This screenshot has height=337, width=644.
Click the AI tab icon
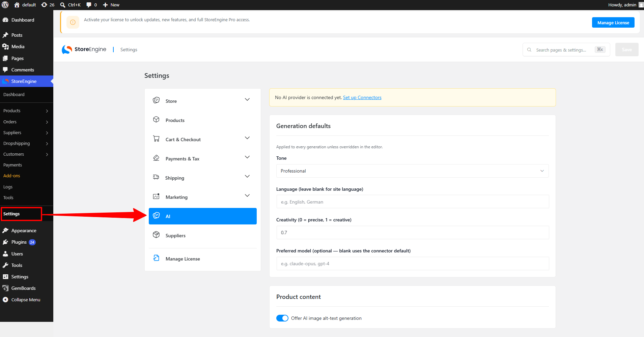[156, 215]
